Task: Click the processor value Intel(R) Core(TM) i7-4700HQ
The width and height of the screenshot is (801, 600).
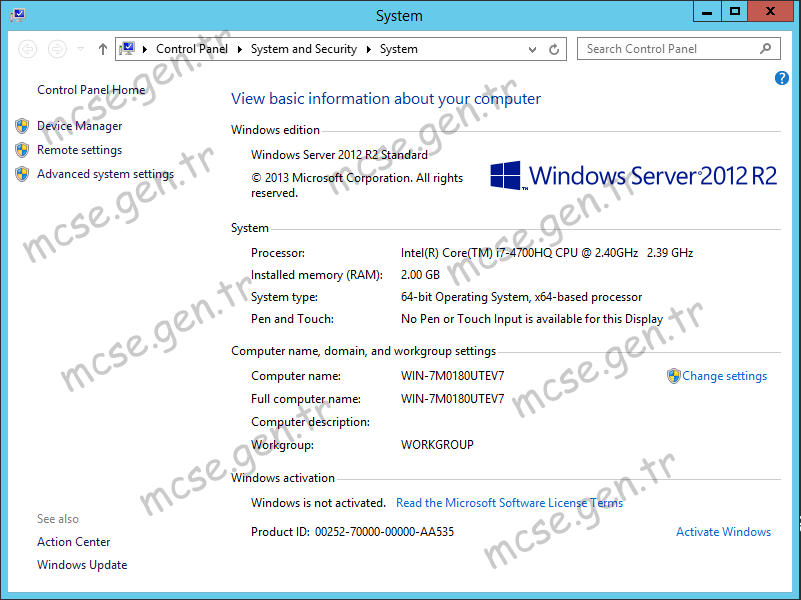Action: click(x=547, y=253)
